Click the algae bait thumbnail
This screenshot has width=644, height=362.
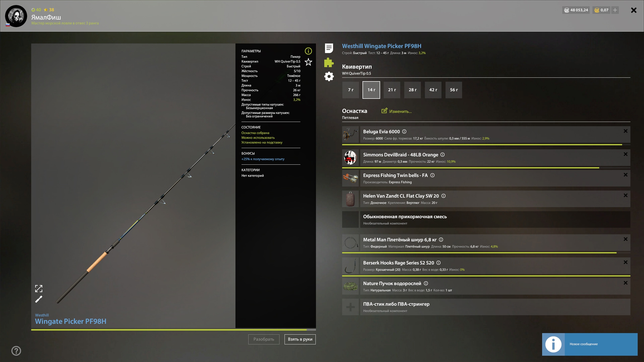coord(350,286)
